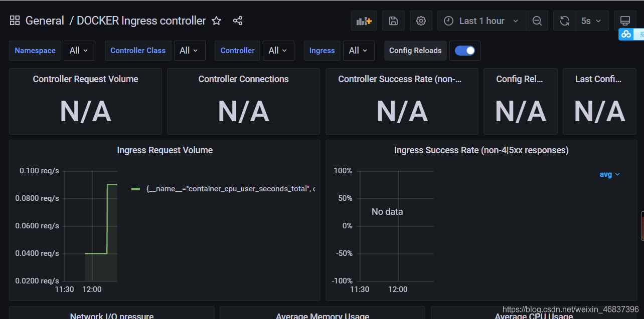Expand the Controller Class All selector
This screenshot has width=644, height=319.
190,50
